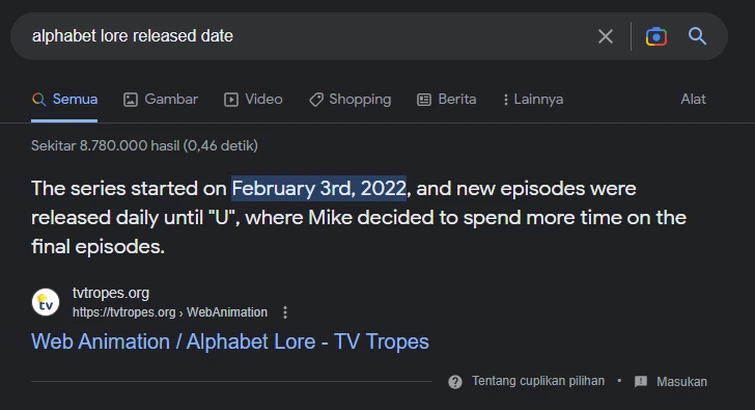Click the tvtropes.org WebAnimation URL breadcrumb
The image size is (755, 410).
pos(170,312)
